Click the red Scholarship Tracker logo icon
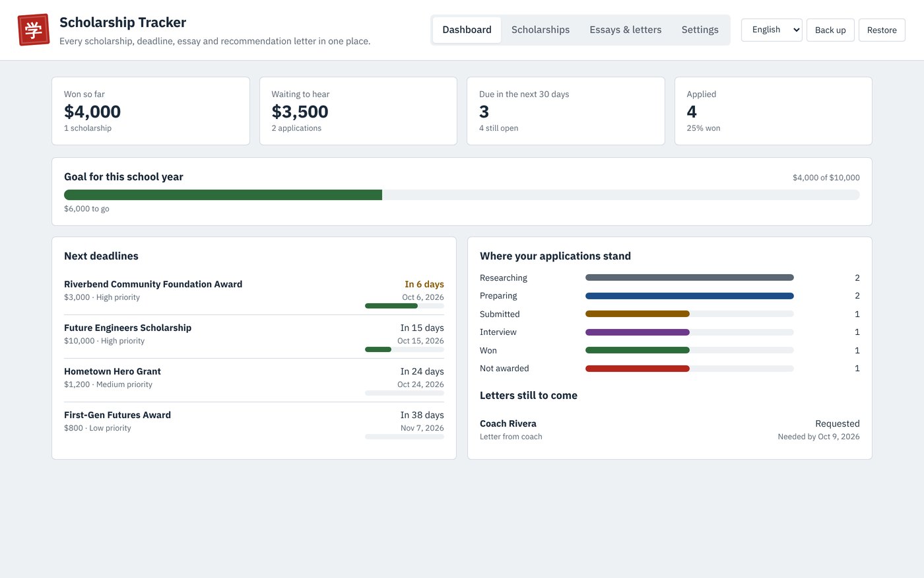 (x=34, y=30)
